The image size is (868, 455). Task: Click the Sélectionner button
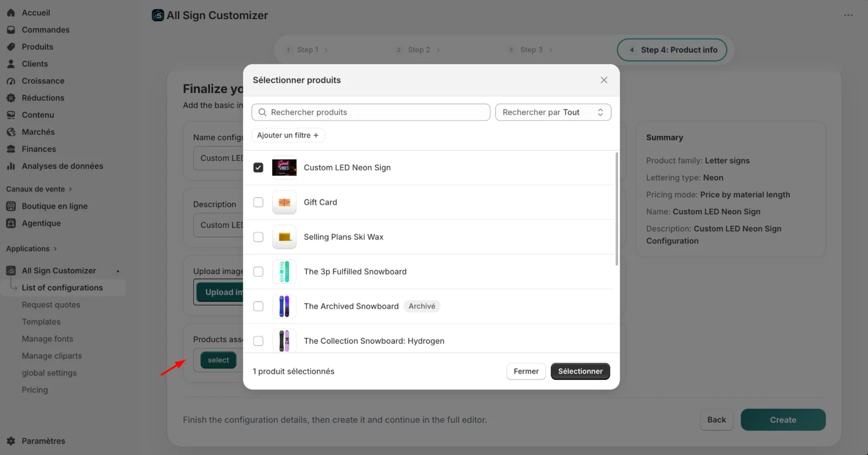(580, 371)
